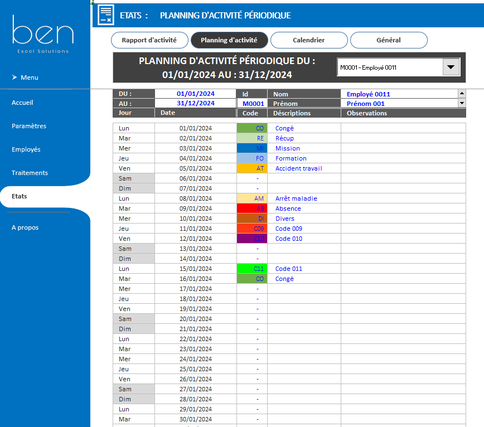Click the down arrow of the employee spinner

pos(462,103)
